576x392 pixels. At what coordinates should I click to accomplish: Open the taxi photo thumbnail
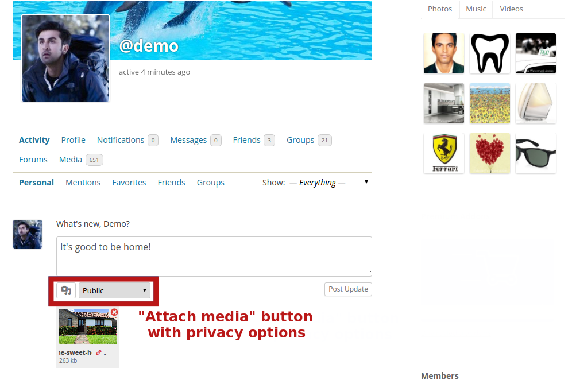pos(535,53)
